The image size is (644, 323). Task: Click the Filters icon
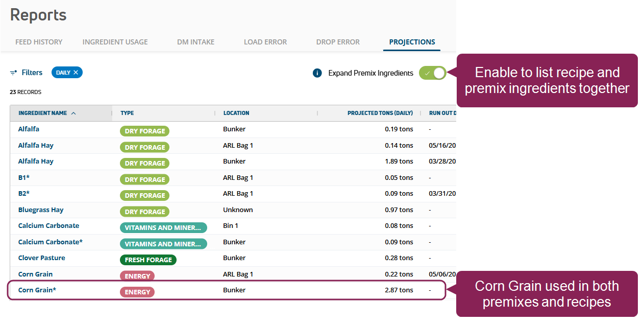[x=14, y=73]
